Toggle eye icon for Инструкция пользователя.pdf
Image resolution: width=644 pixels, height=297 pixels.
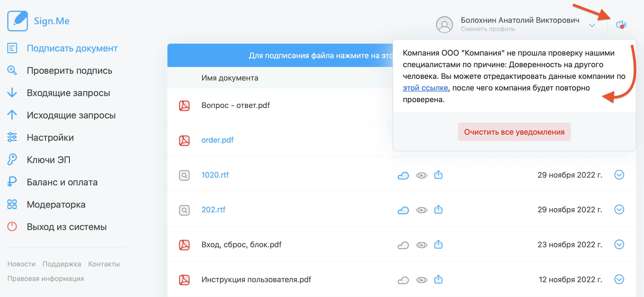421,280
